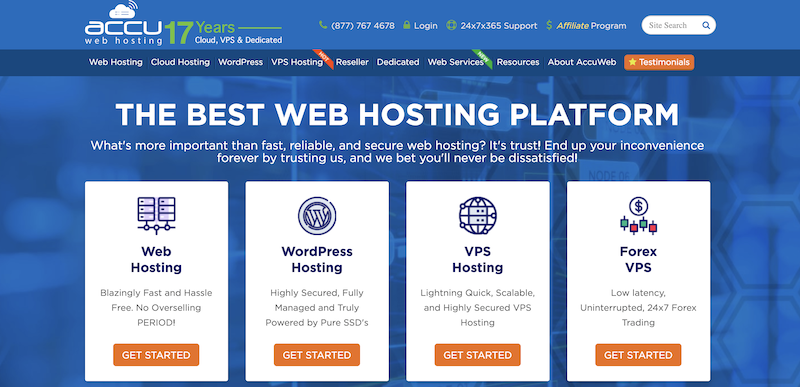Click the 17 Years anniversary banner
The height and width of the screenshot is (387, 800).
click(x=223, y=32)
